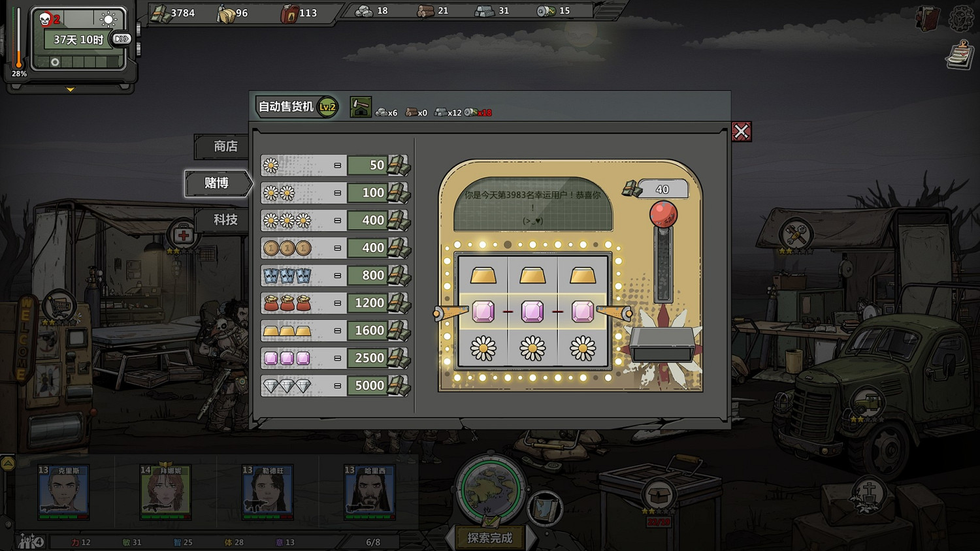Click the three diamonds 5000 payout row
The height and width of the screenshot is (551, 980).
click(335, 386)
